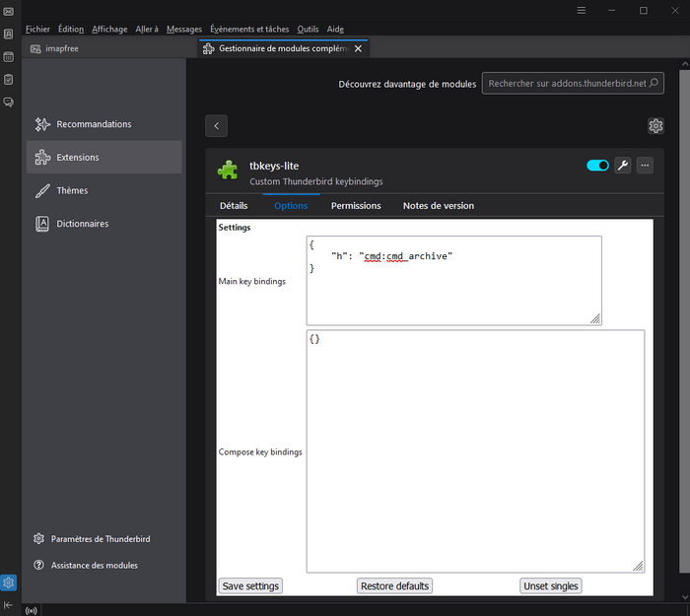Image resolution: width=690 pixels, height=616 pixels.
Task: Open Paramètres de Thunderbird link
Action: pos(92,539)
